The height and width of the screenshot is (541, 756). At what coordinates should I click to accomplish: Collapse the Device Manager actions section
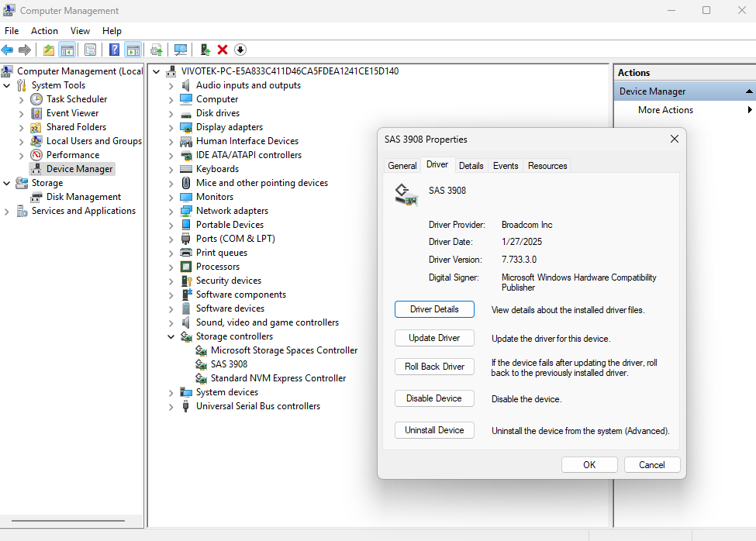point(749,91)
